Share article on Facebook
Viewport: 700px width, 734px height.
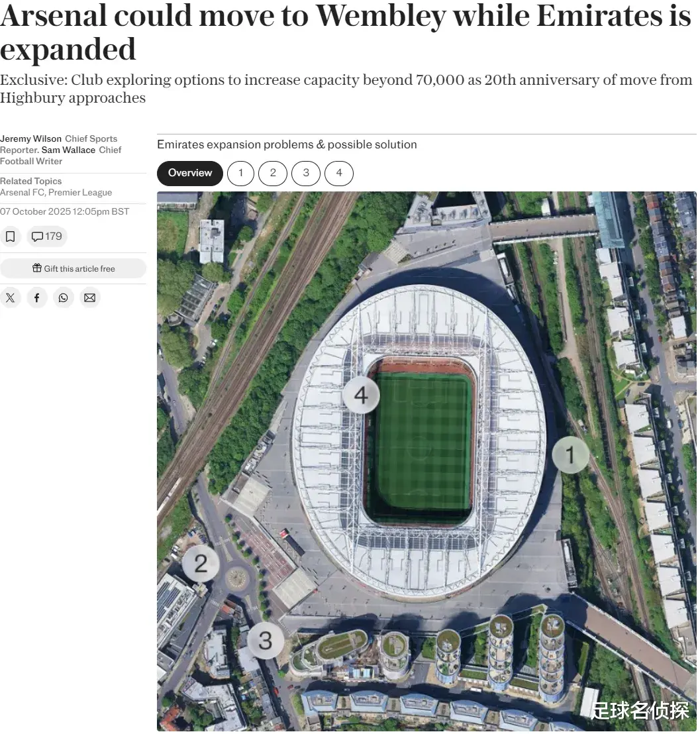(x=36, y=298)
